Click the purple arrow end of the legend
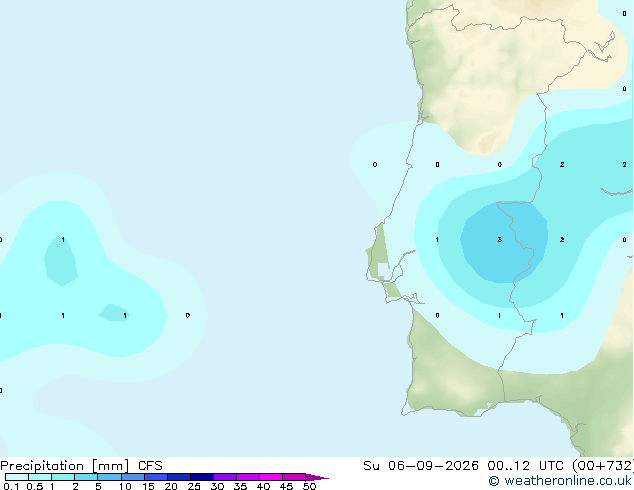The image size is (634, 490). (317, 477)
